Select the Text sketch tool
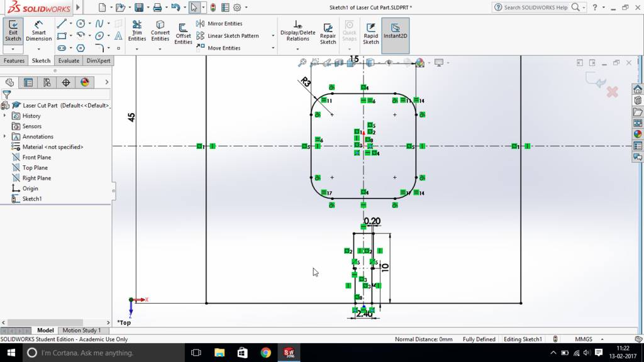Image resolution: width=644 pixels, height=362 pixels. (118, 36)
